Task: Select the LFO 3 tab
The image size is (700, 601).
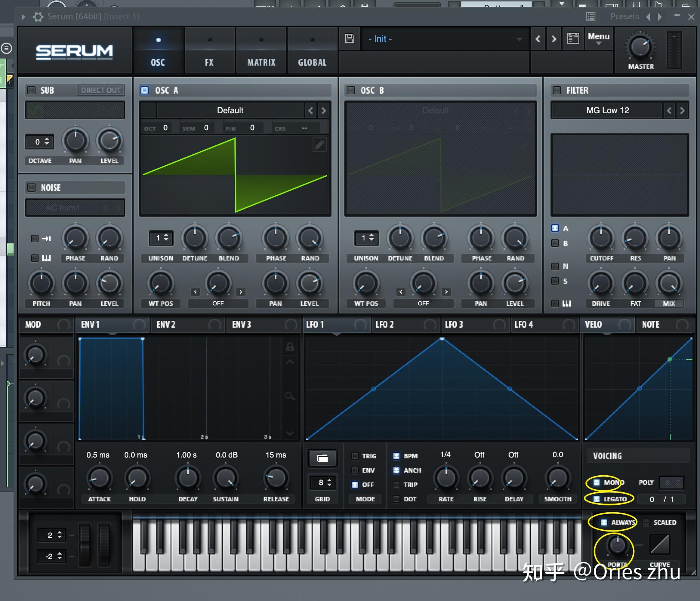Action: pyautogui.click(x=476, y=325)
